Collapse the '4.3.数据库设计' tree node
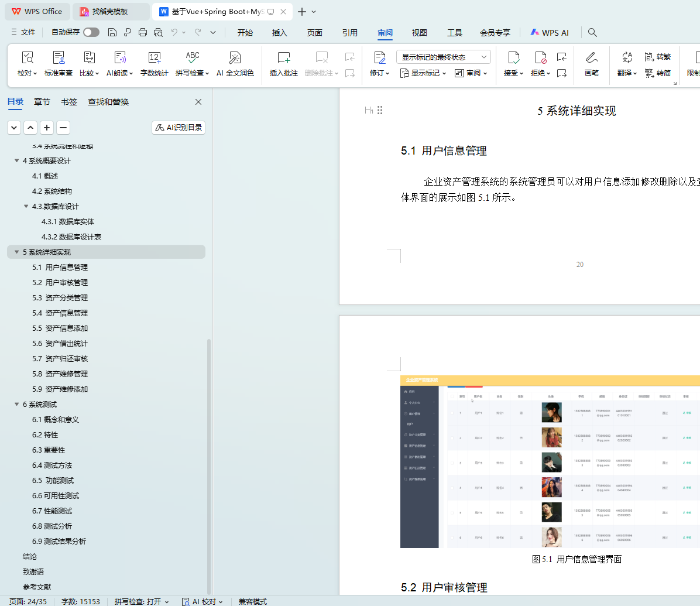Screen dimensions: 700x606 pos(26,207)
